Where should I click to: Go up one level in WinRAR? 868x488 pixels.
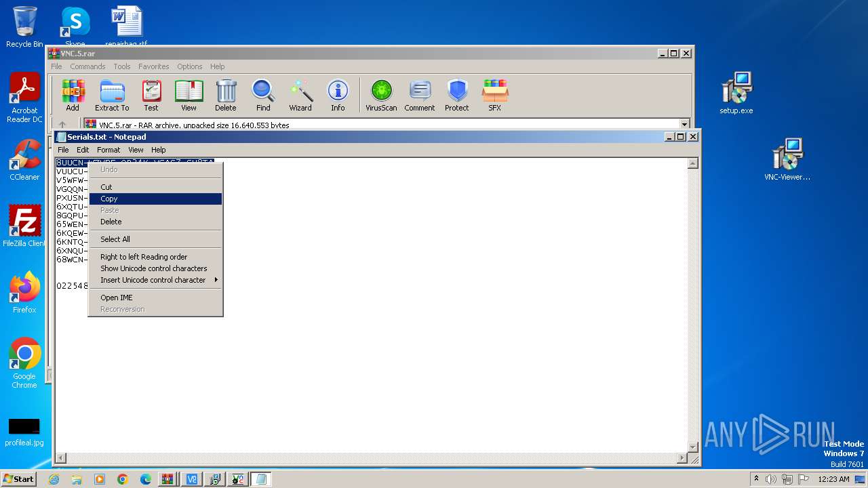click(x=62, y=125)
